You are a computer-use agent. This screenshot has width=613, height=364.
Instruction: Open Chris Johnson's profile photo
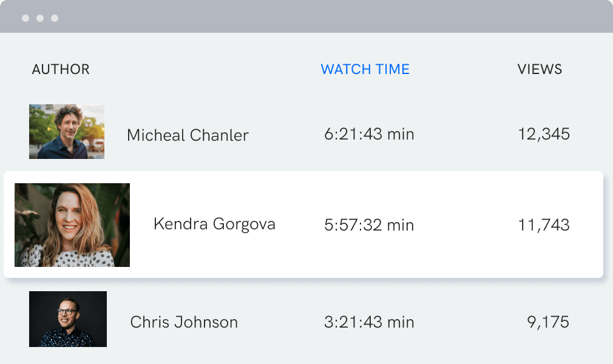[67, 319]
